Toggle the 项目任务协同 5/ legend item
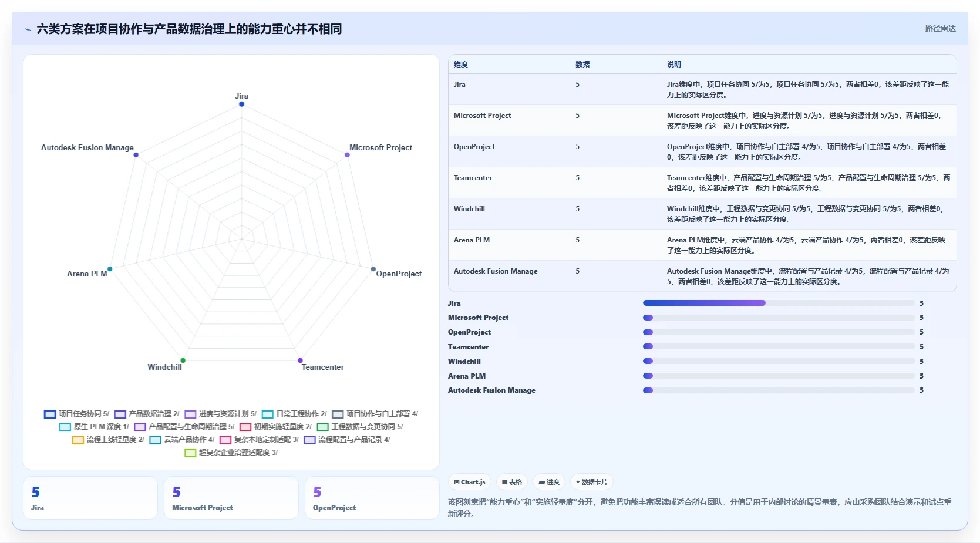The height and width of the screenshot is (543, 980). pos(76,414)
